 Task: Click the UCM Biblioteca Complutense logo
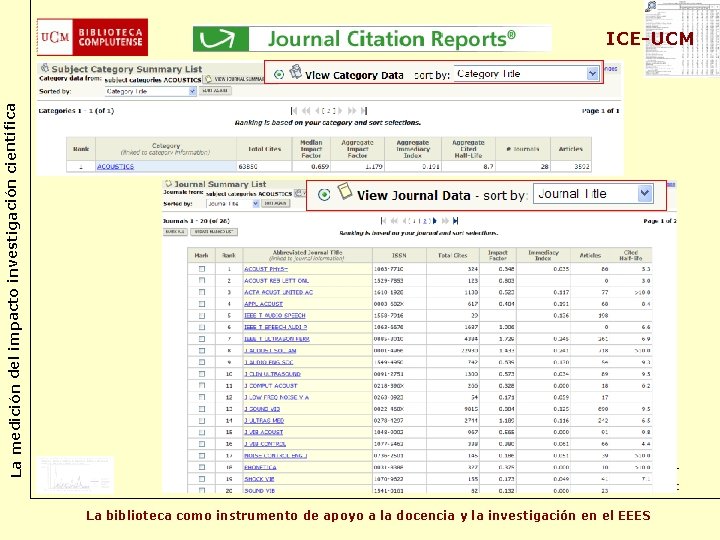tap(92, 37)
